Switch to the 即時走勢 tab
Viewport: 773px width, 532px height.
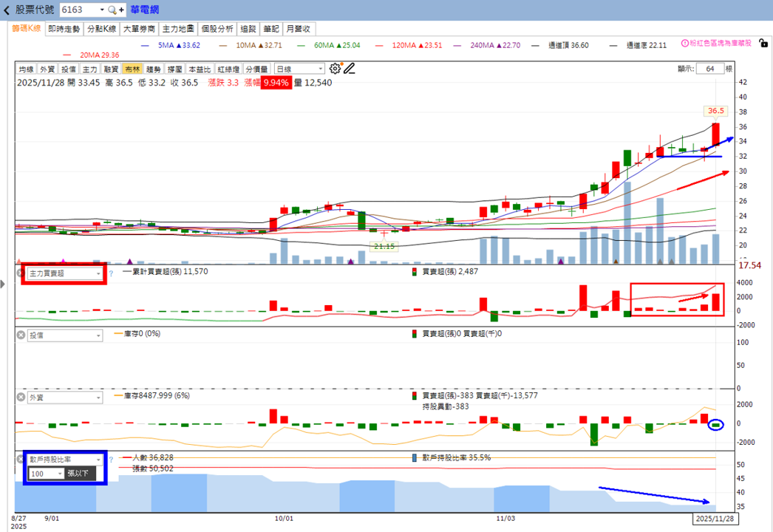(x=64, y=29)
